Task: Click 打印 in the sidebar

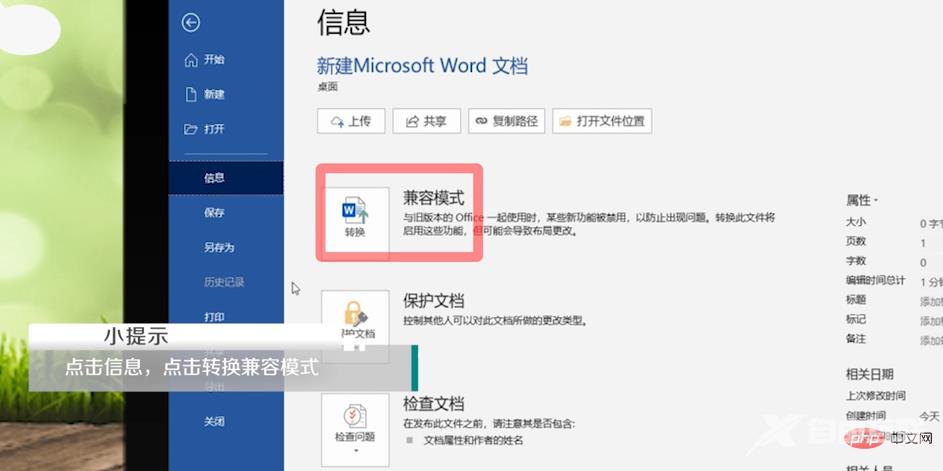Action: coord(214,317)
